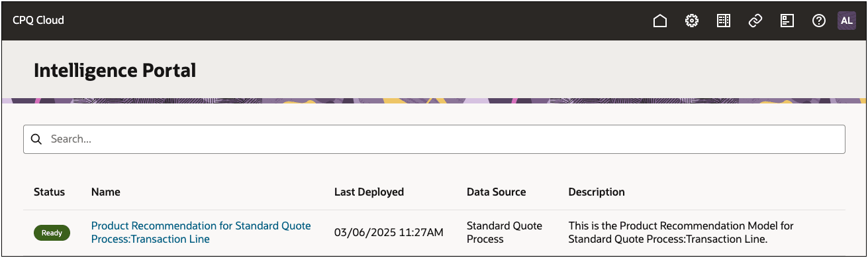
Task: Click the Intelligence Portal page heading
Action: [x=115, y=70]
